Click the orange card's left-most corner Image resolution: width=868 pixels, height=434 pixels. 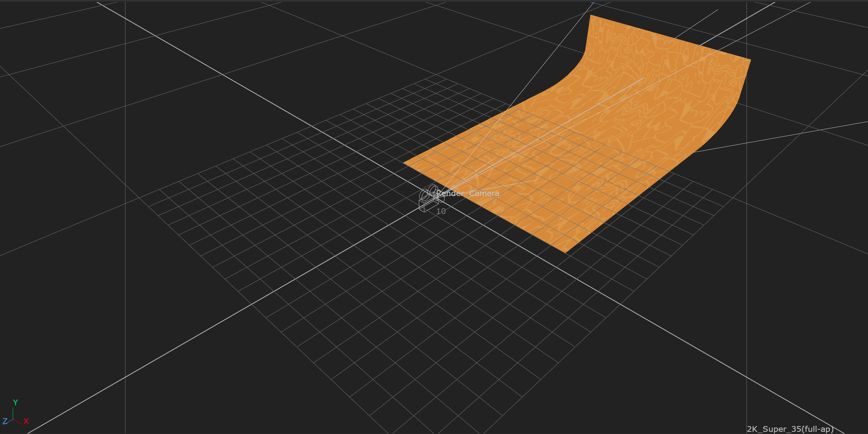pos(404,163)
